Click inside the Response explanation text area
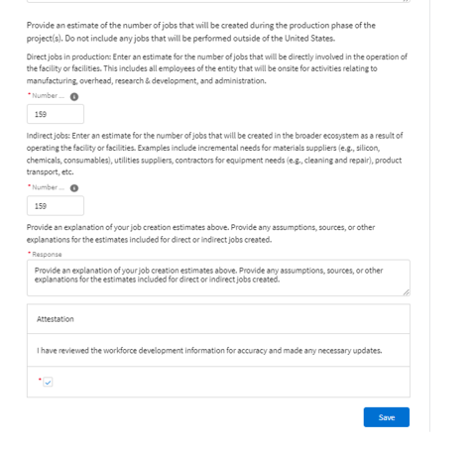Image resolution: width=476 pixels, height=449 pixels. (x=218, y=278)
